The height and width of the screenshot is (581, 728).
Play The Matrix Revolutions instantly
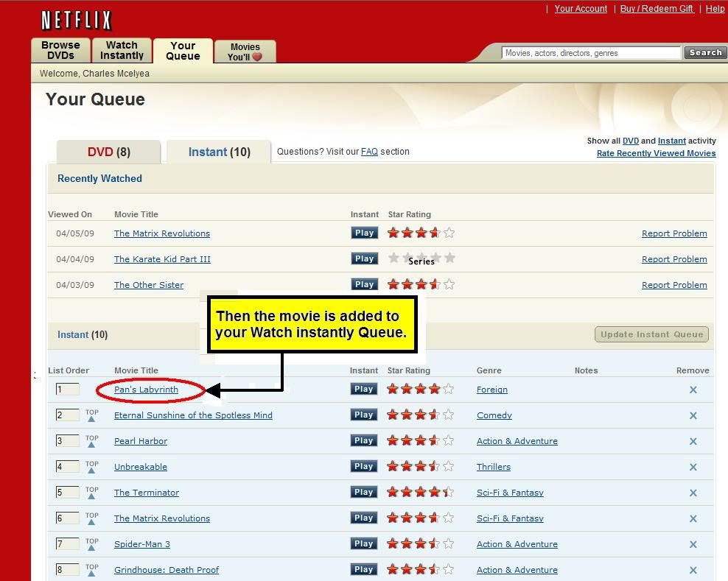tap(364, 232)
